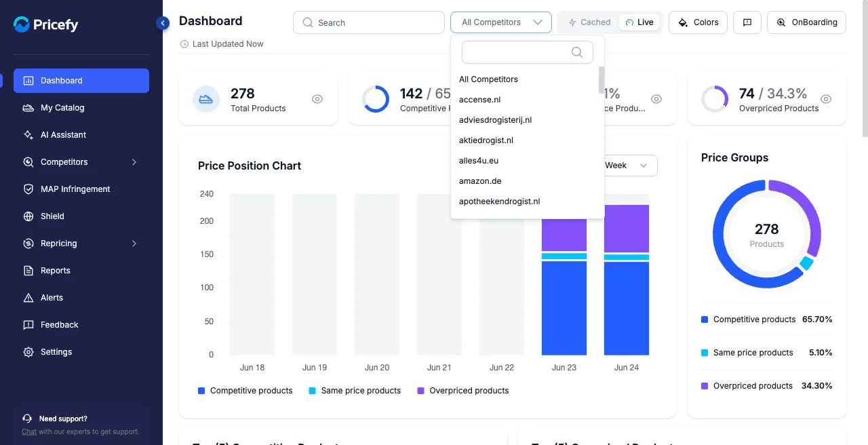Click the MAP Infringement shield icon
Screen dimensions: 868x445
click(x=28, y=189)
